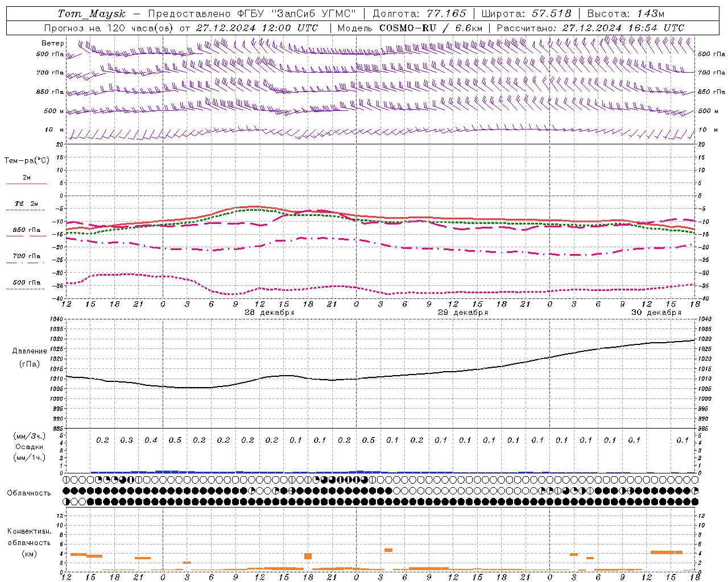
Task: Click the Облачность panel label
Action: click(29, 493)
